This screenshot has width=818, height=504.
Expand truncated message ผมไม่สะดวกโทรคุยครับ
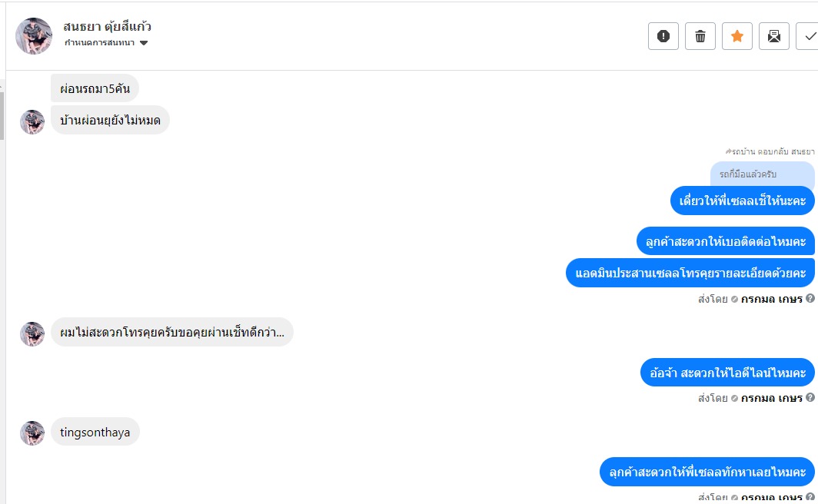click(x=171, y=332)
